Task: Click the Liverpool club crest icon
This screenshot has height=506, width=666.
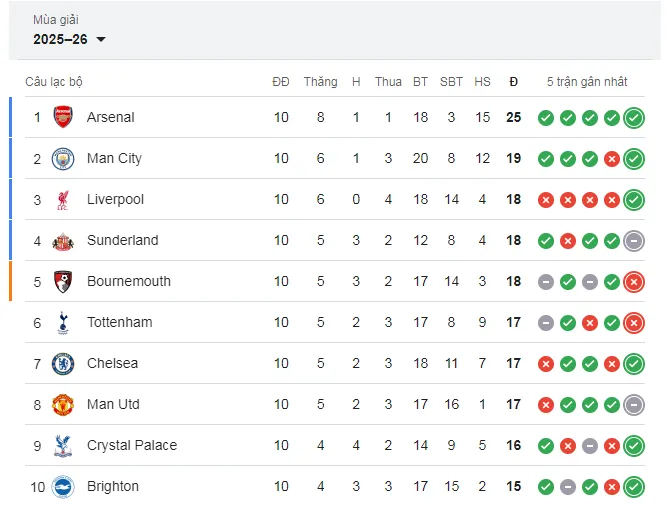Action: click(x=64, y=199)
